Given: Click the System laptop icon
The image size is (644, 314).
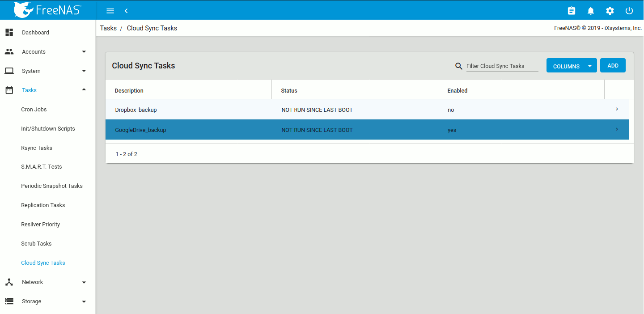Looking at the screenshot, I should pyautogui.click(x=9, y=71).
